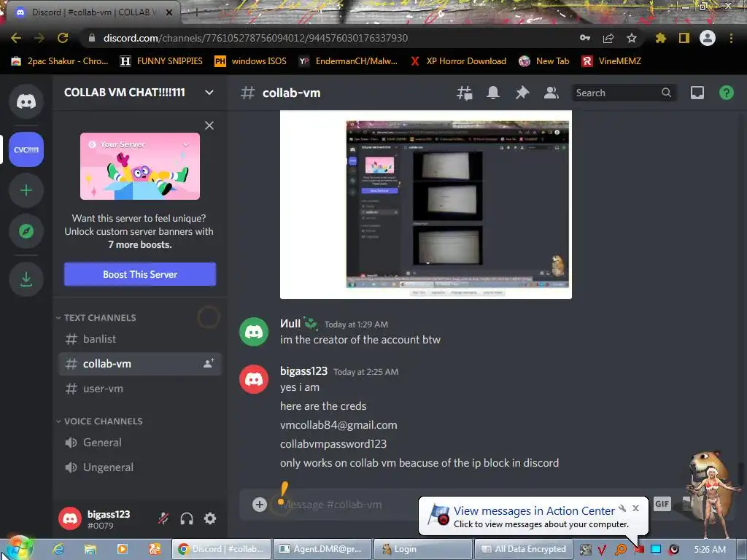This screenshot has width=747, height=560.
Task: Click View messages in Action Center balloon
Action: [x=534, y=510]
